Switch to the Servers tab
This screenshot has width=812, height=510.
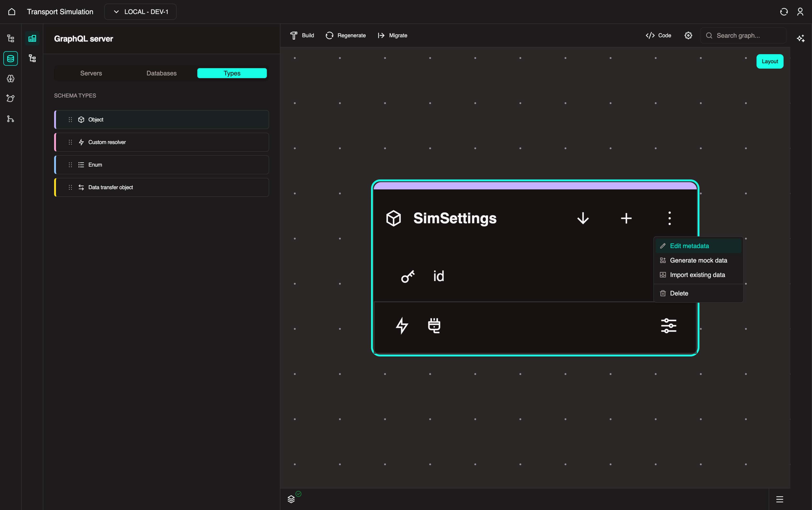point(91,73)
